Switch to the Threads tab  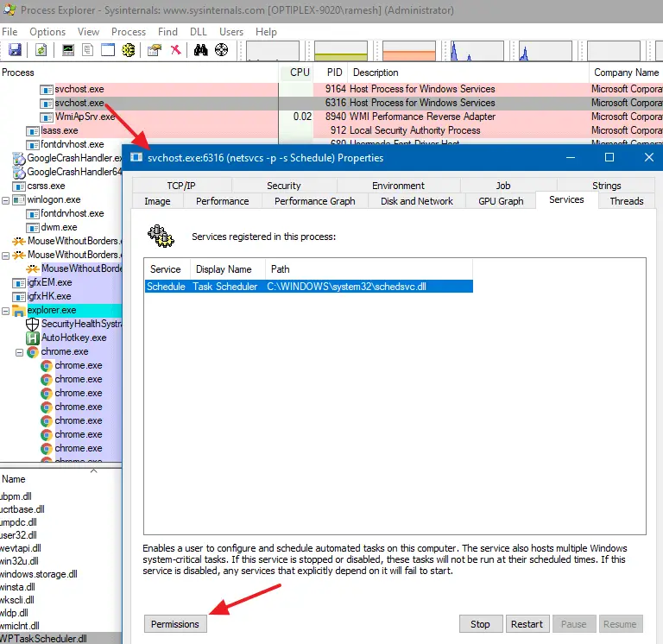pos(627,201)
